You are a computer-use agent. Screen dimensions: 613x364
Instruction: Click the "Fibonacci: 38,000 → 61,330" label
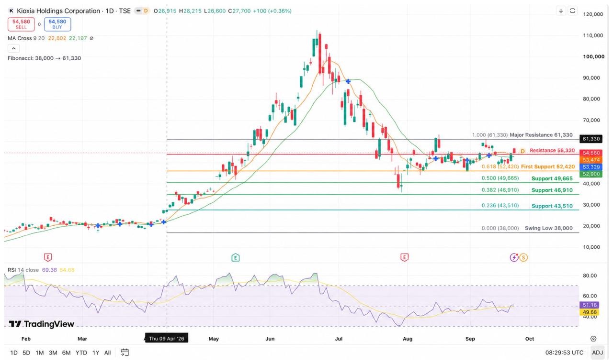point(45,58)
